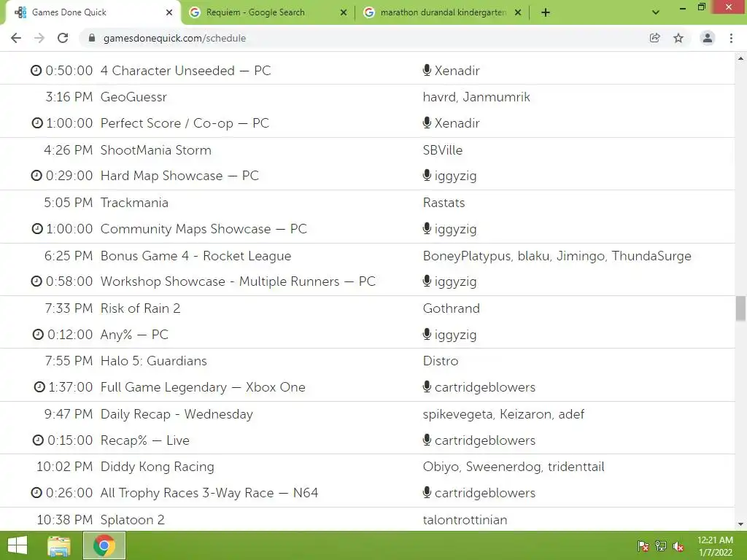Click the clock icon beside 0:58:00

click(x=36, y=281)
